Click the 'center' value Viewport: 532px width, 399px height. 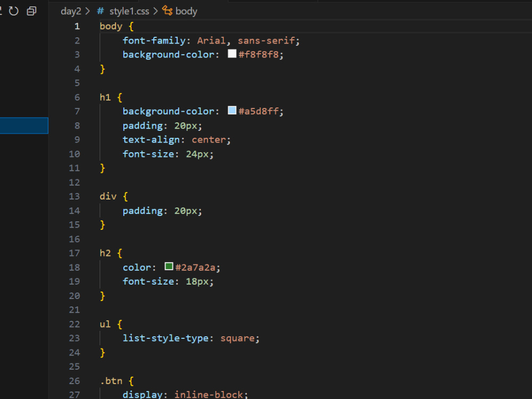(209, 140)
